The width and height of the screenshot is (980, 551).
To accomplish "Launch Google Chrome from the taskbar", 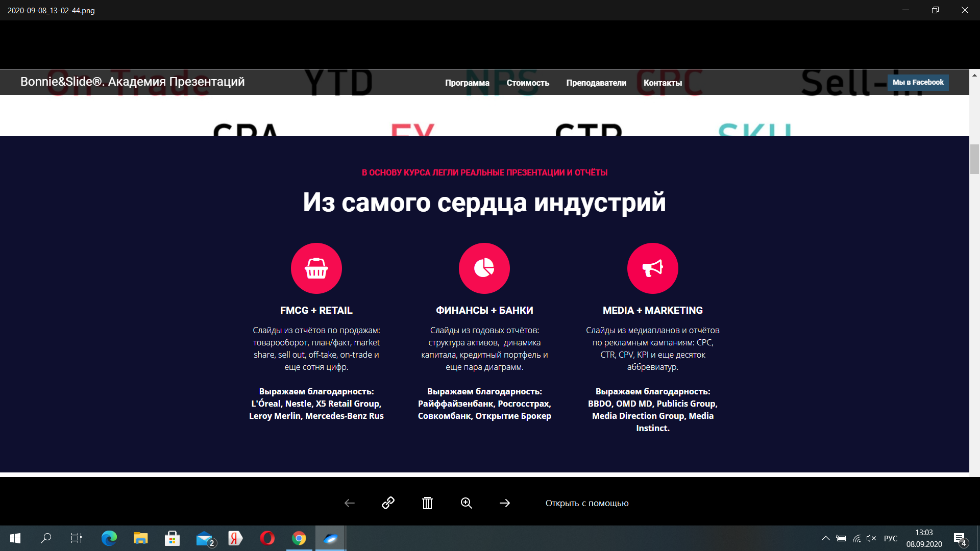I will point(299,538).
